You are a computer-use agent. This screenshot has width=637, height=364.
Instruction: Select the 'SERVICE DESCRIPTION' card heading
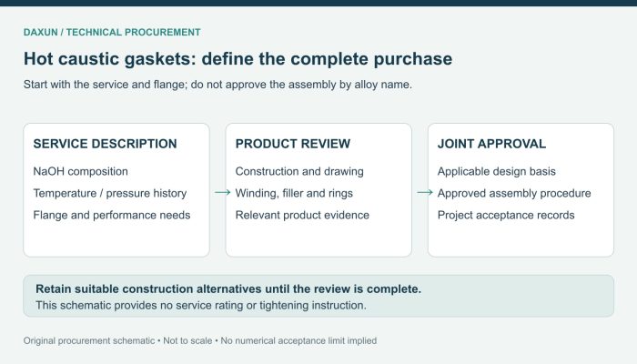[x=105, y=144]
